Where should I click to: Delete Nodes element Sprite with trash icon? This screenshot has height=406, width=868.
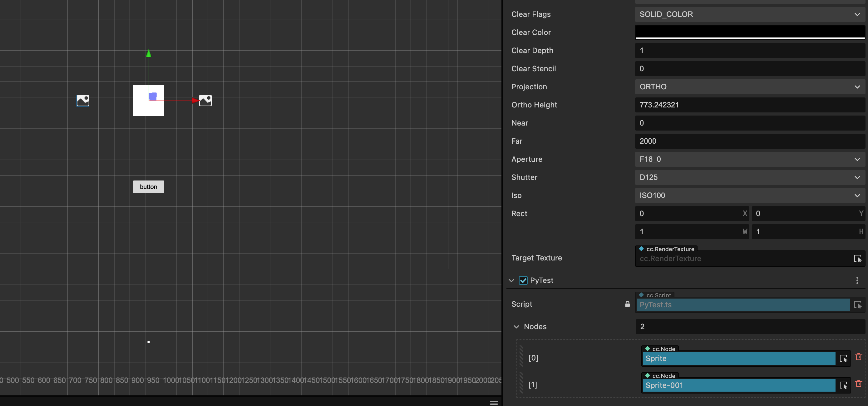coord(858,357)
